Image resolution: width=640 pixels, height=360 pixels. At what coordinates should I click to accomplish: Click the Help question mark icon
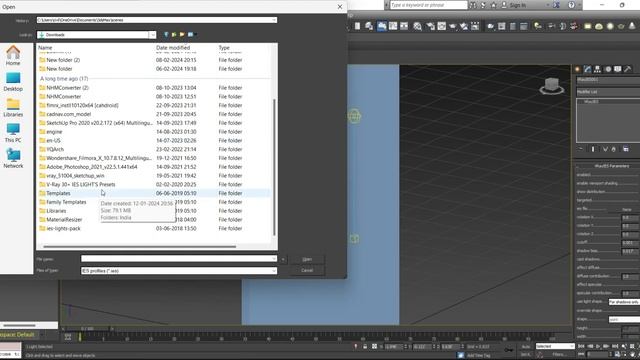[571, 5]
